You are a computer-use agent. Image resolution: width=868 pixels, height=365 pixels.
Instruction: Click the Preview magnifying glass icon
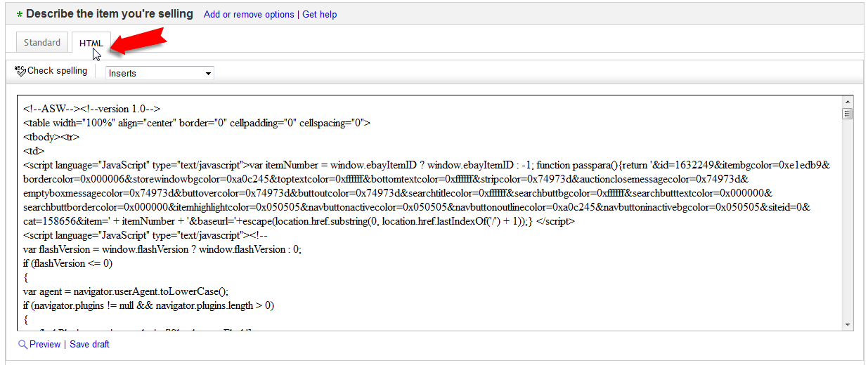(23, 345)
